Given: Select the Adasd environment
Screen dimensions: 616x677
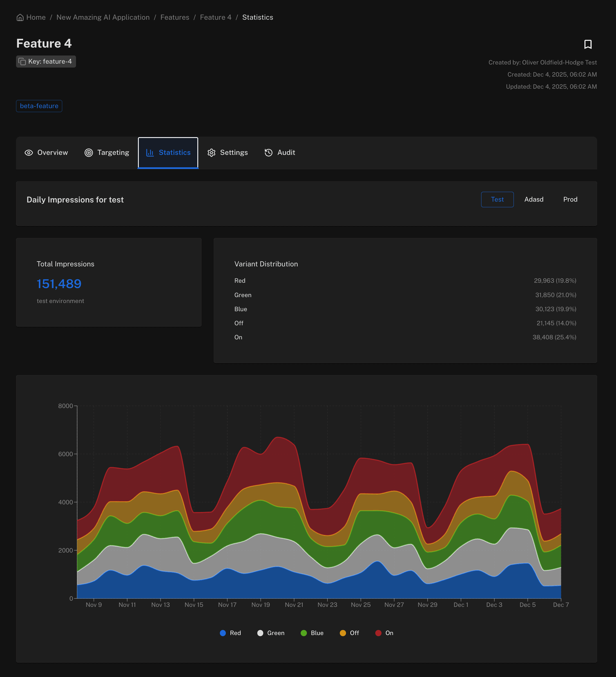Looking at the screenshot, I should click(534, 199).
